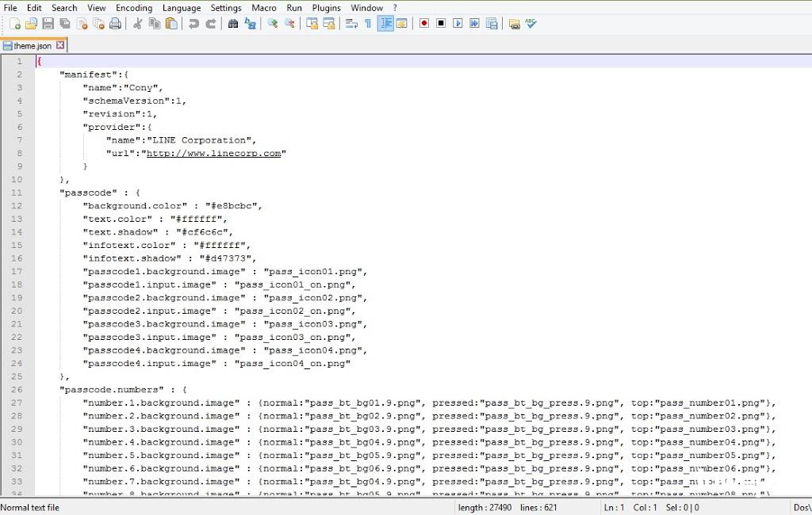Image resolution: width=812 pixels, height=515 pixels.
Task: Start macro recording with the red dot icon
Action: (x=424, y=24)
